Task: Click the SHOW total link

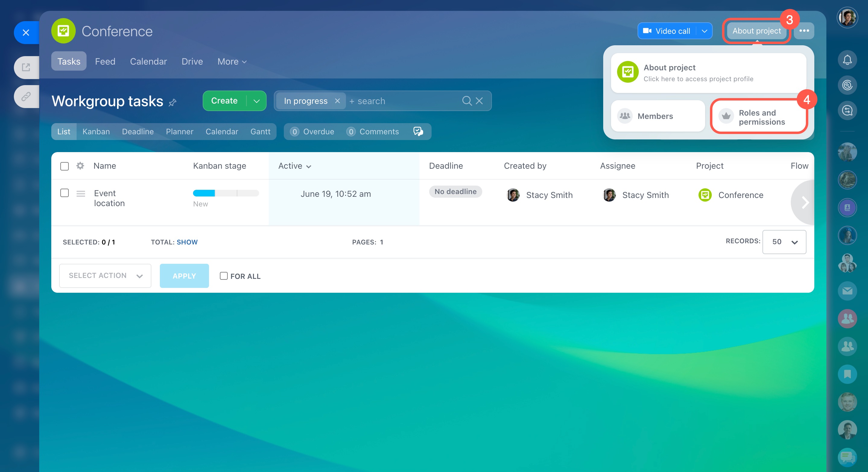Action: pyautogui.click(x=187, y=242)
